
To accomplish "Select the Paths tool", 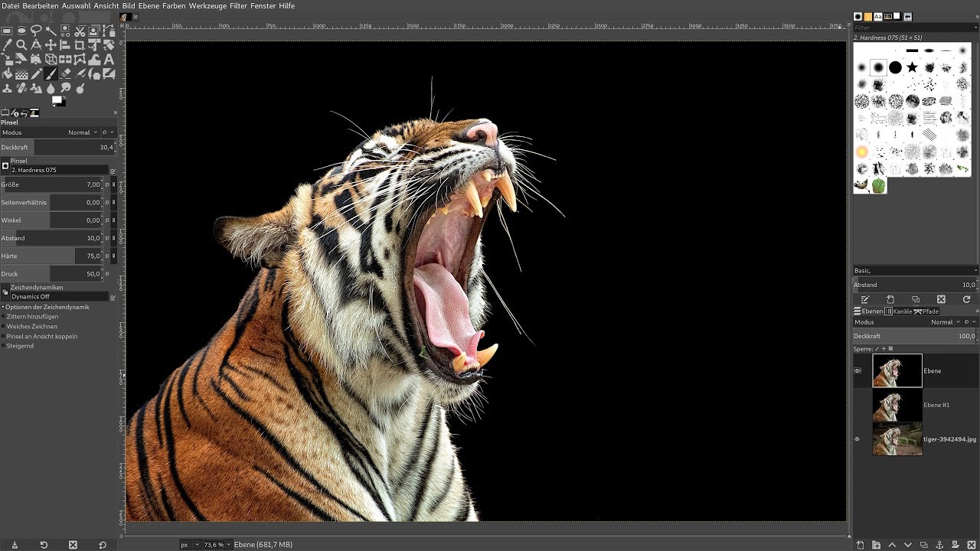I will pos(109,31).
